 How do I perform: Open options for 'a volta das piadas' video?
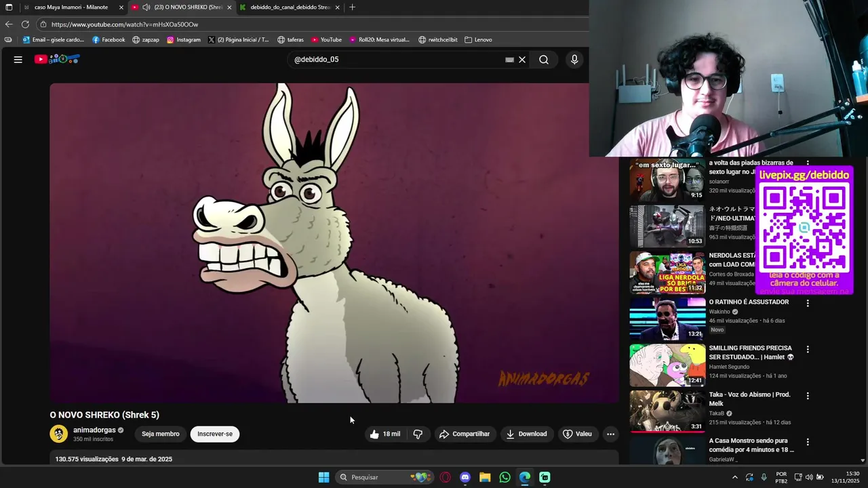tap(808, 163)
